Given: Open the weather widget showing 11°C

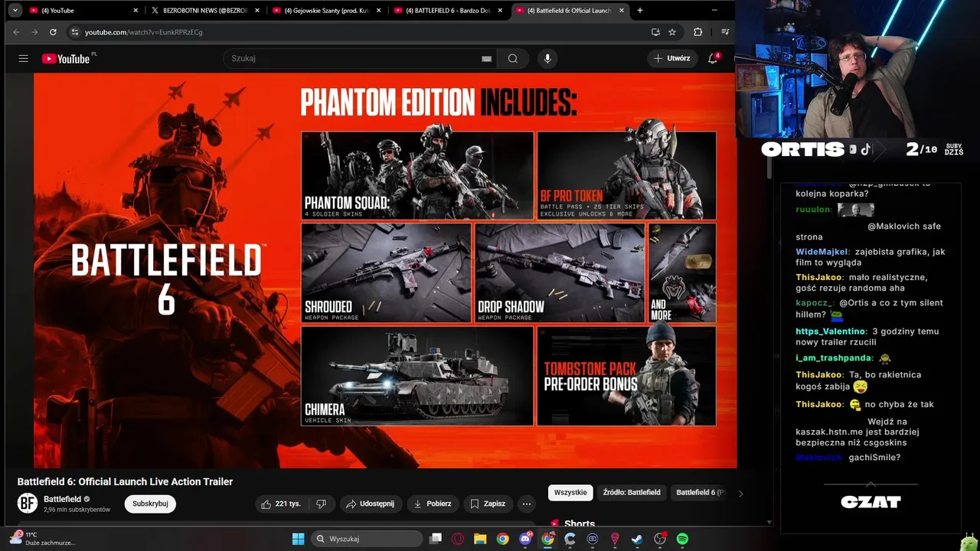Looking at the screenshot, I should [x=42, y=539].
